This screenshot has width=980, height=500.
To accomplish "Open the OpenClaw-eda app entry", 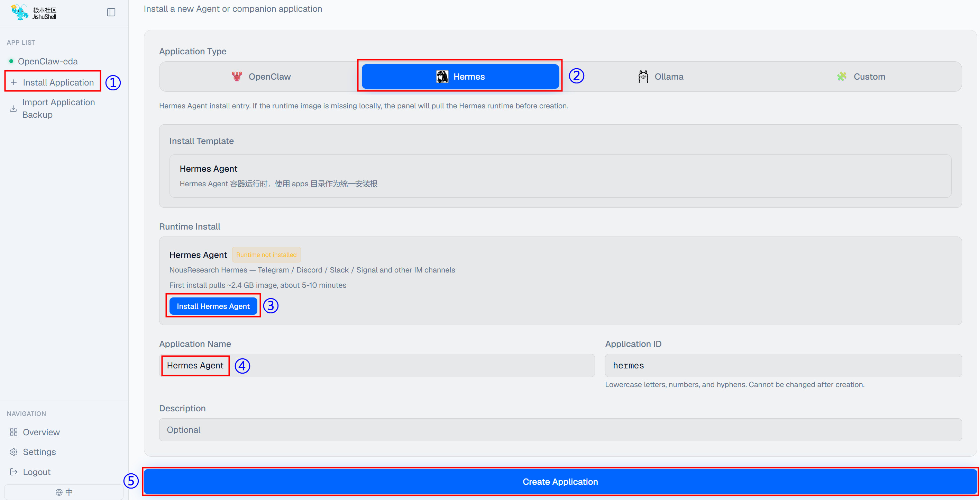I will point(47,61).
